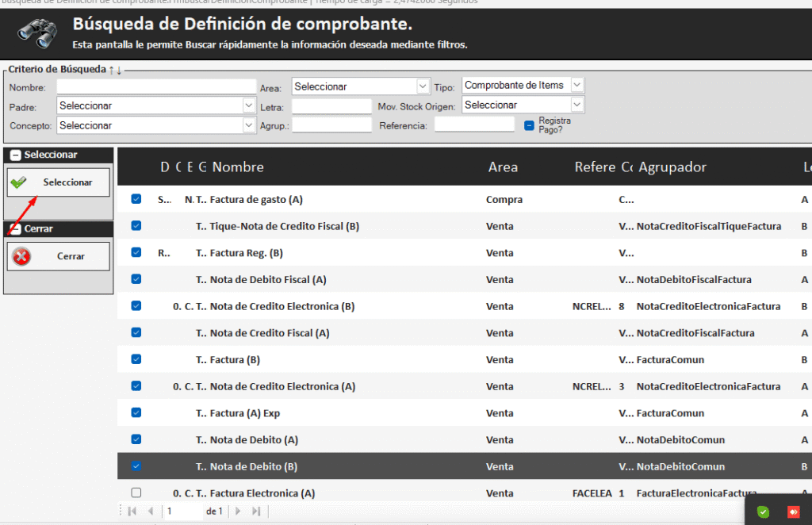Toggle the Registra Pago? checkbox
The image size is (812, 525).
(x=529, y=125)
